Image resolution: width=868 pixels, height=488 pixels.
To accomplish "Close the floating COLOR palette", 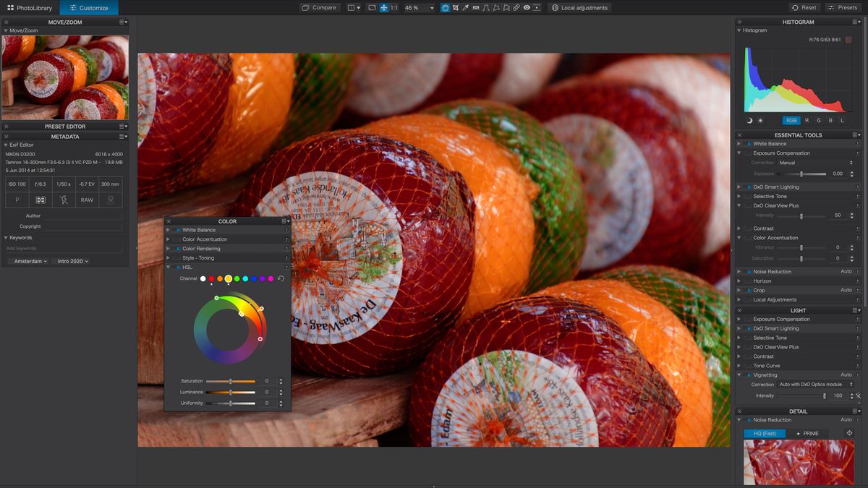I will click(169, 221).
